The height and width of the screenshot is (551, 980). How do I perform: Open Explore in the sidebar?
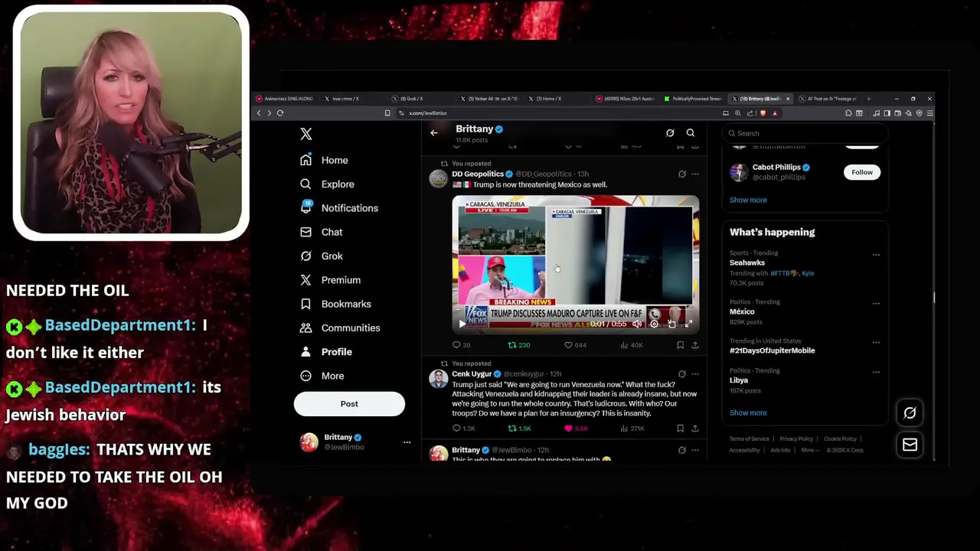coord(327,184)
